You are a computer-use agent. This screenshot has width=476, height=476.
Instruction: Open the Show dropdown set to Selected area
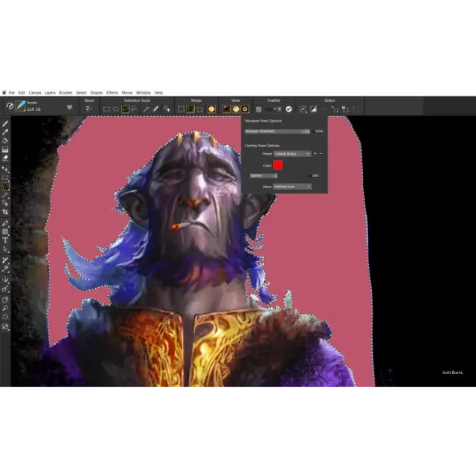click(x=292, y=187)
